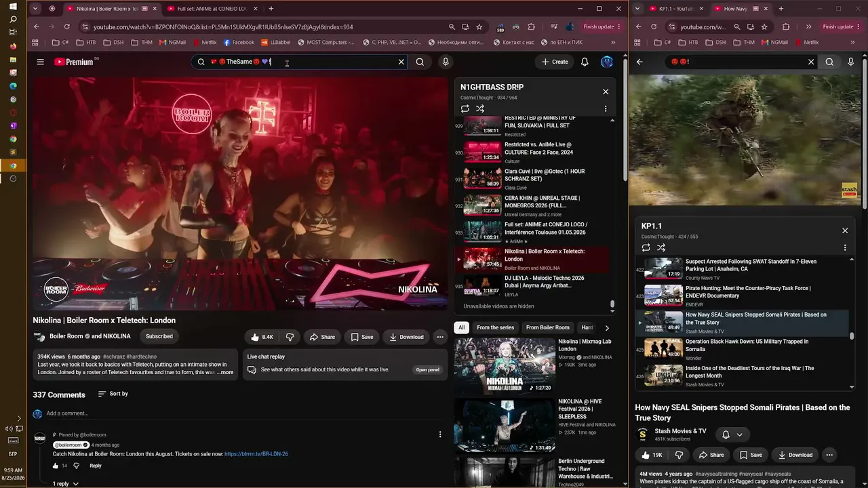Image resolution: width=868 pixels, height=488 pixels.
Task: Open the LLBabbel bookmark
Action: (x=275, y=42)
